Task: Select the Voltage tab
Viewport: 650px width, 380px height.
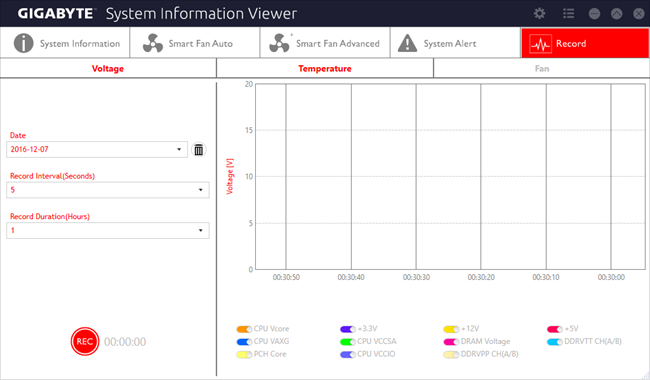Action: coord(108,68)
